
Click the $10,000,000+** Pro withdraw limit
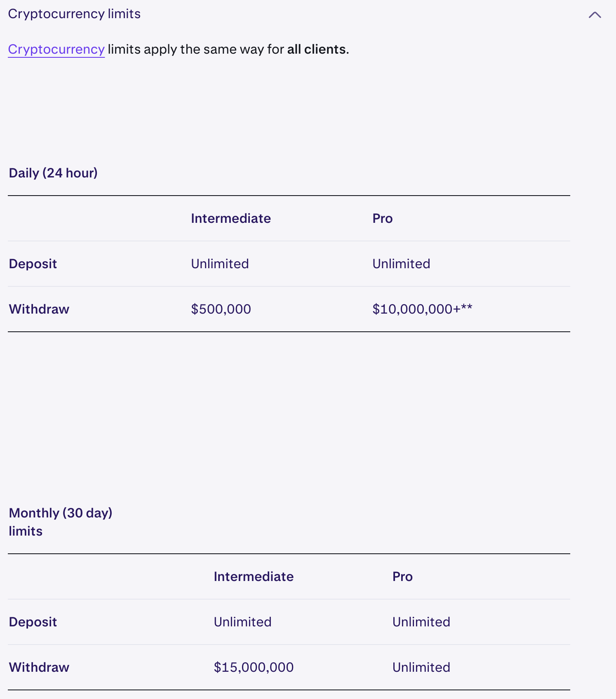[x=422, y=309]
